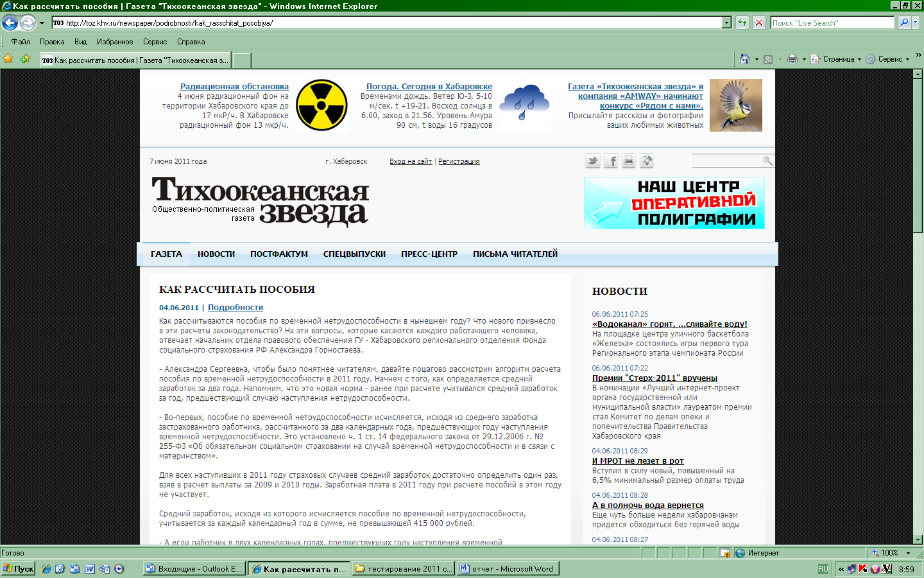Open the Справка menu

click(x=191, y=42)
